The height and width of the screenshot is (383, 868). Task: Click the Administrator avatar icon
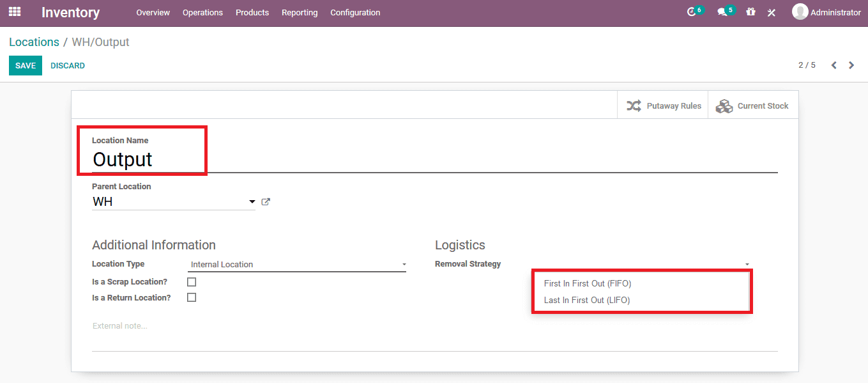tap(800, 12)
